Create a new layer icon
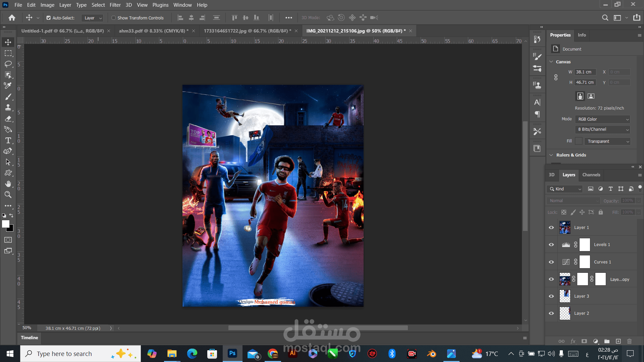644x362 pixels. pos(618,341)
